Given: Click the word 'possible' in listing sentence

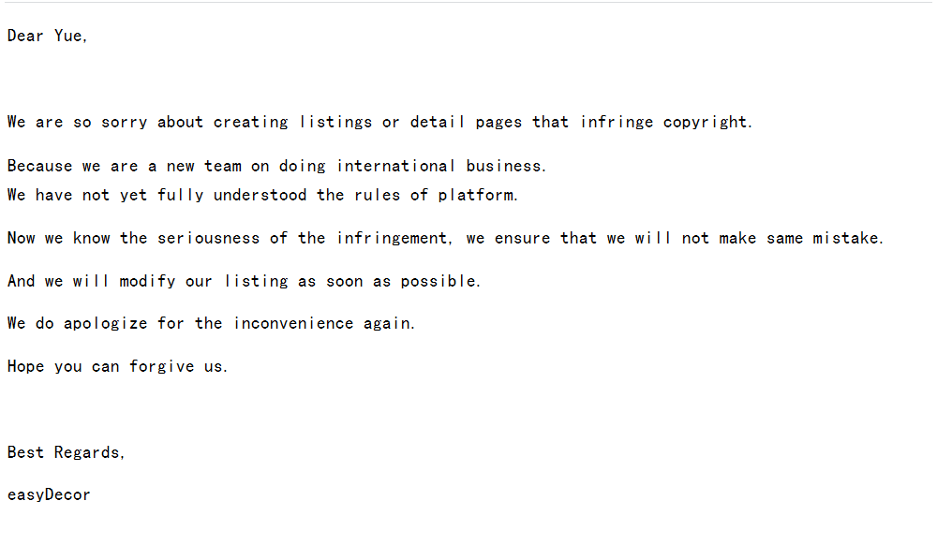Looking at the screenshot, I should [x=438, y=281].
